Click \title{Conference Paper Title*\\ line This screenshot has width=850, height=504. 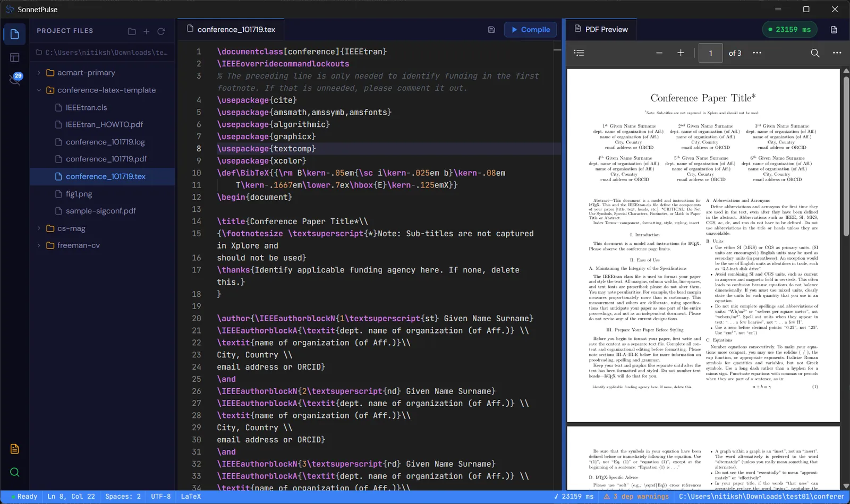tap(292, 221)
